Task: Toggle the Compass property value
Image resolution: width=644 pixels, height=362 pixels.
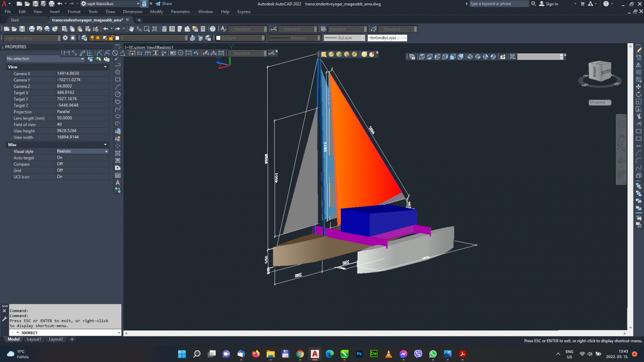Action: pos(60,164)
